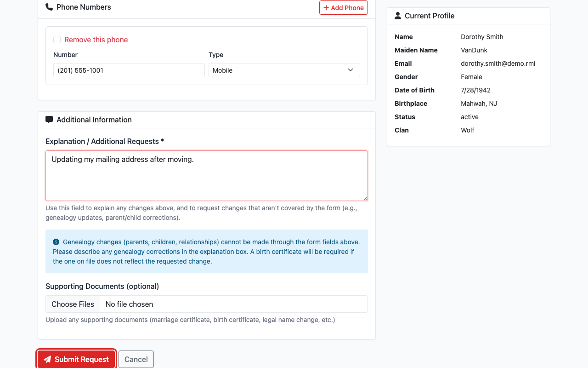Open the phone Type dropdown showing Mobile
The height and width of the screenshot is (368, 588).
click(x=284, y=70)
